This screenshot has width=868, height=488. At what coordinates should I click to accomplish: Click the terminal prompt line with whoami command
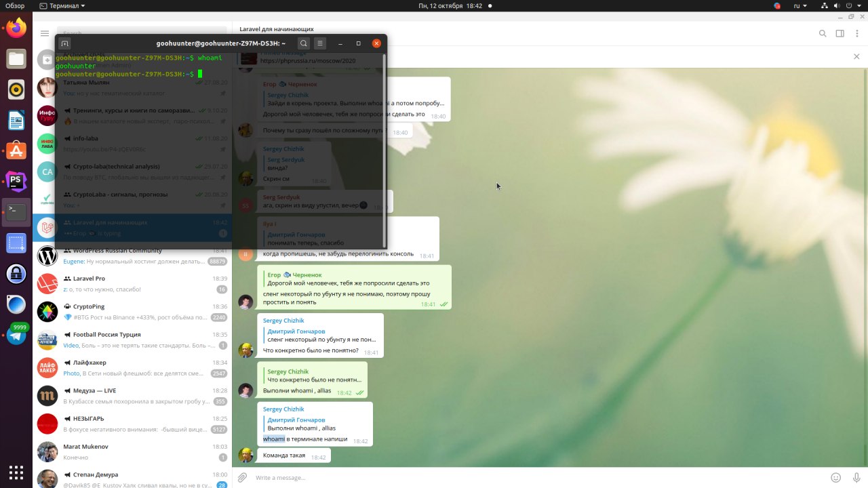coord(139,58)
